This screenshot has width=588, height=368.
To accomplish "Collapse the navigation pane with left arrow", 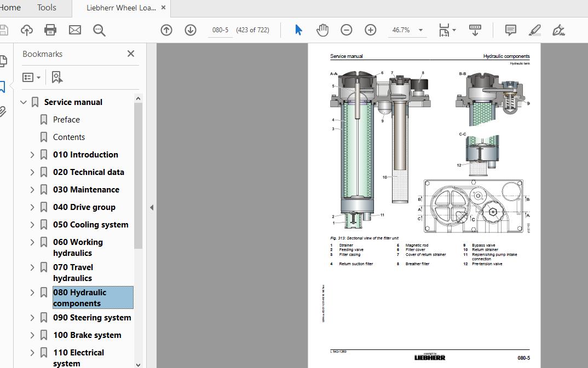I will pos(152,207).
